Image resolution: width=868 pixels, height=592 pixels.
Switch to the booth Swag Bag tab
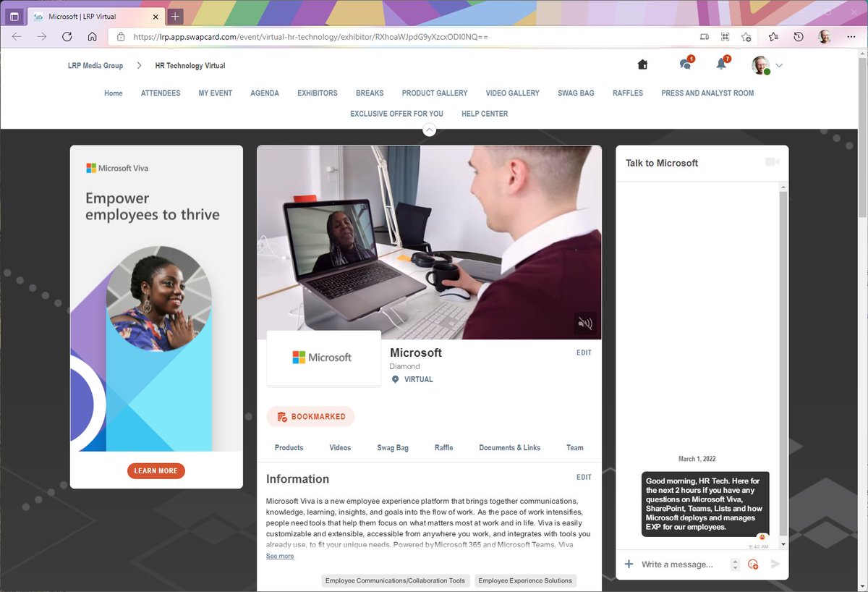393,448
